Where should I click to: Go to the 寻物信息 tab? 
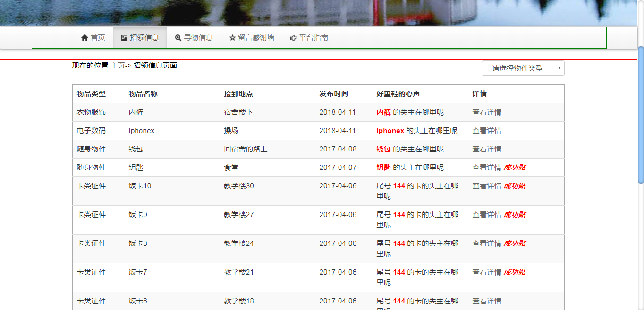[x=194, y=38]
